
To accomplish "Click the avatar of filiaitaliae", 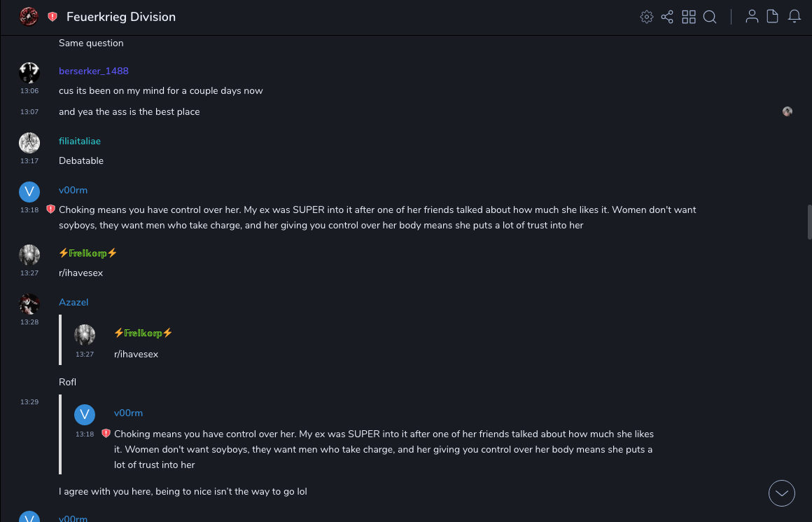I will point(29,143).
